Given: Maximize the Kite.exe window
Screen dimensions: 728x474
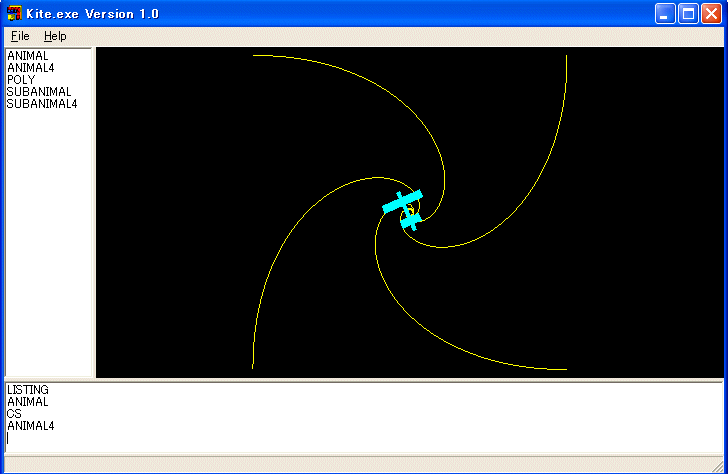Looking at the screenshot, I should tap(688, 13).
